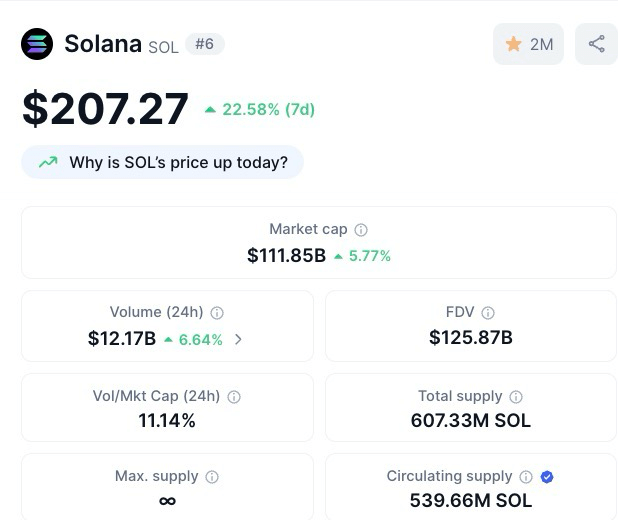
Task: Click the green trend arrow icon
Action: (x=47, y=162)
